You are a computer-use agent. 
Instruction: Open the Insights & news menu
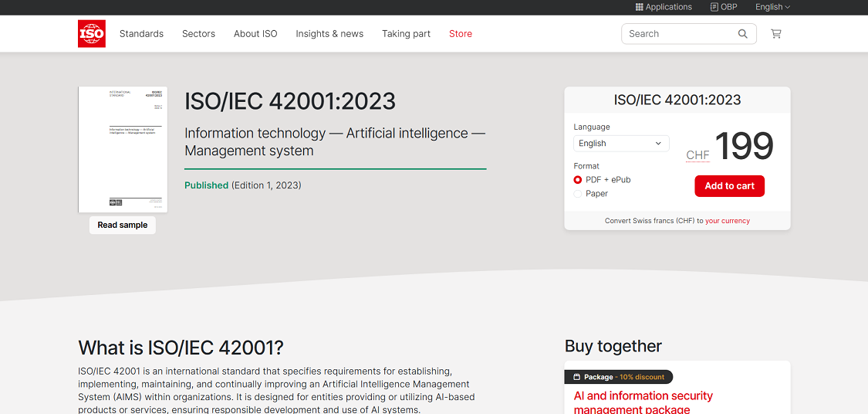click(x=329, y=34)
